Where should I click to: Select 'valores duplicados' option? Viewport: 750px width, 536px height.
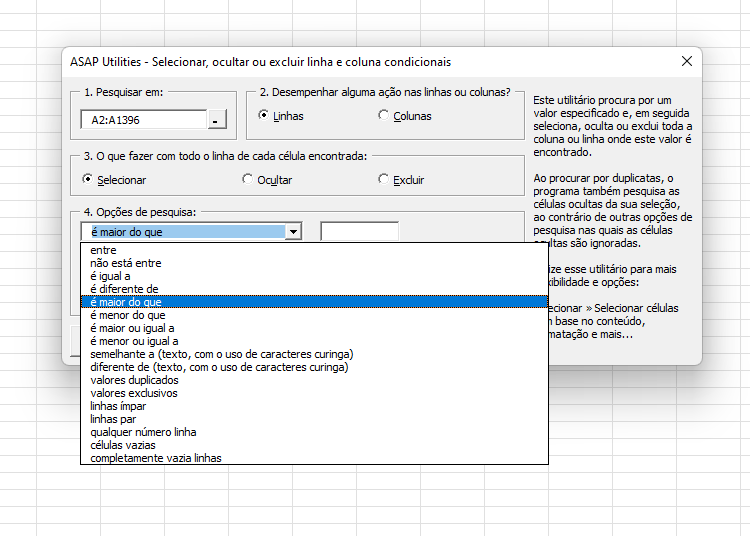[x=314, y=380]
